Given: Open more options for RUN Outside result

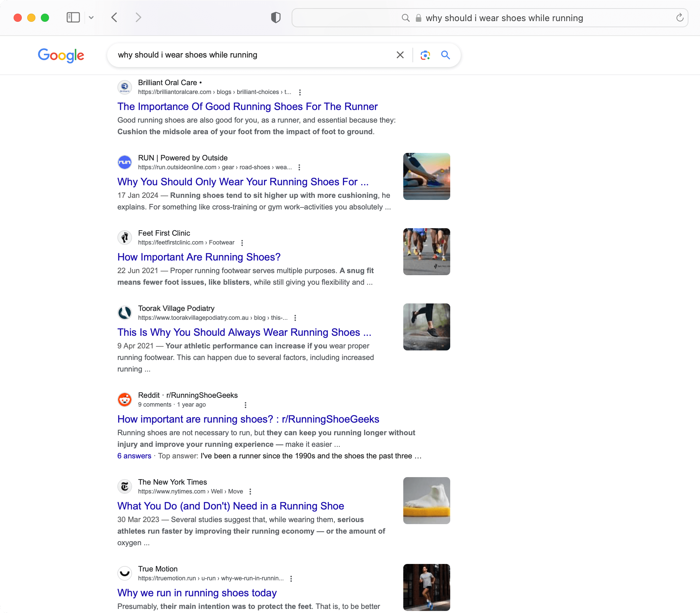Looking at the screenshot, I should pos(299,167).
